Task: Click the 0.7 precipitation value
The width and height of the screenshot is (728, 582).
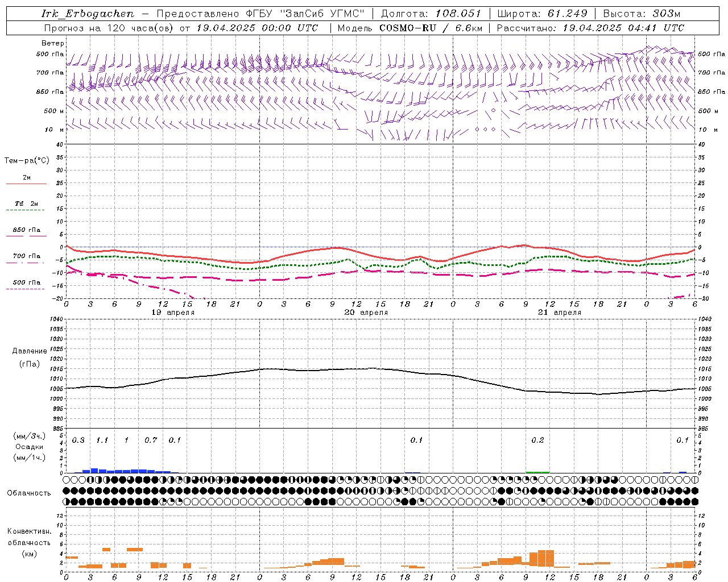Action: click(151, 440)
